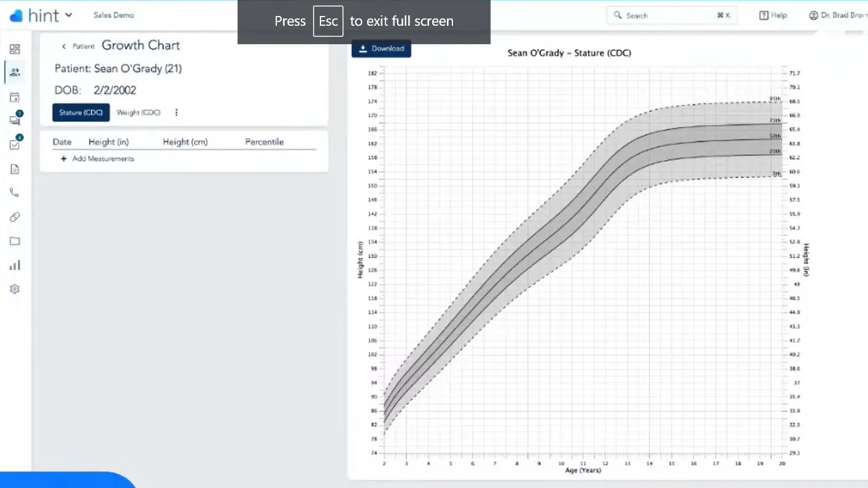Expand the hint logo dropdown chevron
Screen dimensions: 868x488
coord(68,15)
